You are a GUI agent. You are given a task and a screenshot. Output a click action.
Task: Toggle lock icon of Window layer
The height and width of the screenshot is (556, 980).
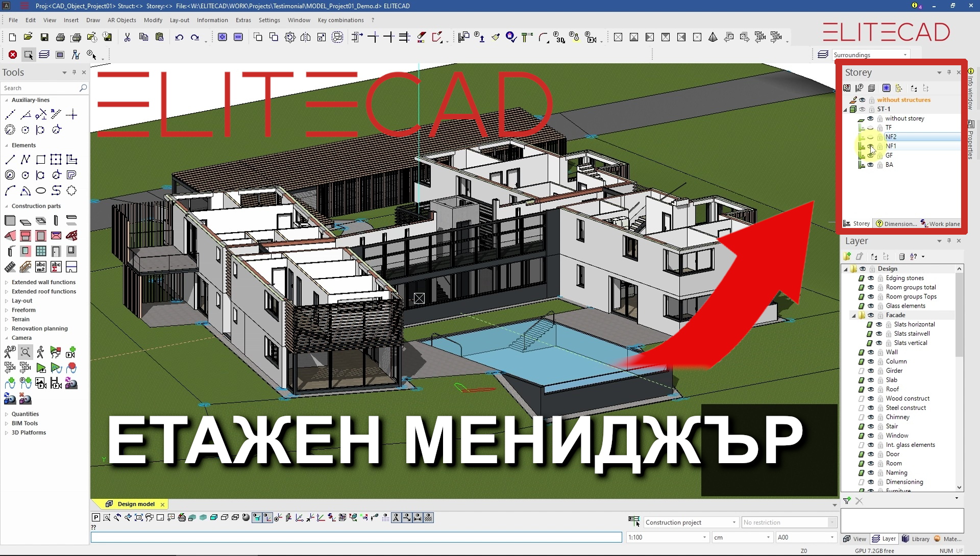pyautogui.click(x=880, y=436)
